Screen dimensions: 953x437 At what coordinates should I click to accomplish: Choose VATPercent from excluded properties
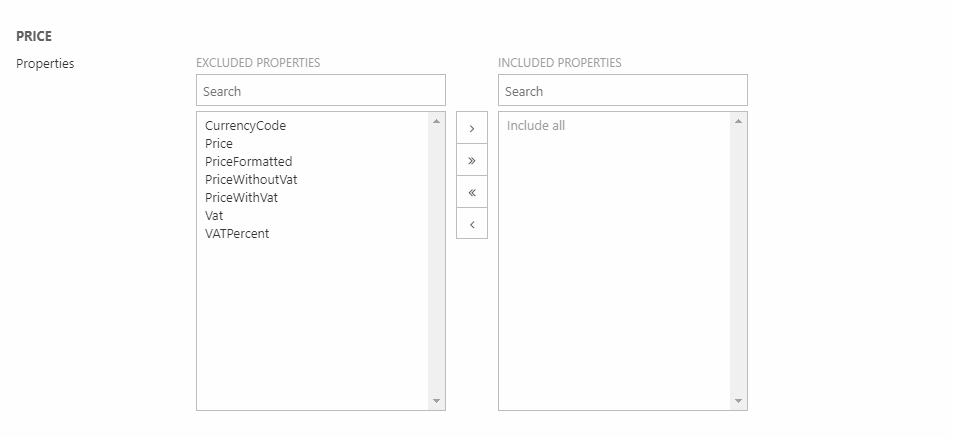click(237, 234)
